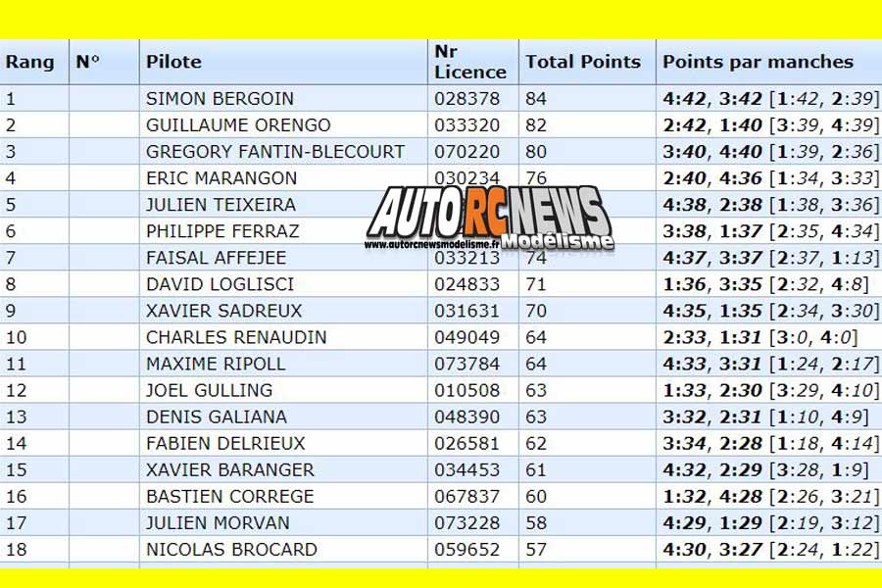Screen dimensions: 882x588
Task: Select pilot SIMON BERGOIN
Action: click(220, 98)
